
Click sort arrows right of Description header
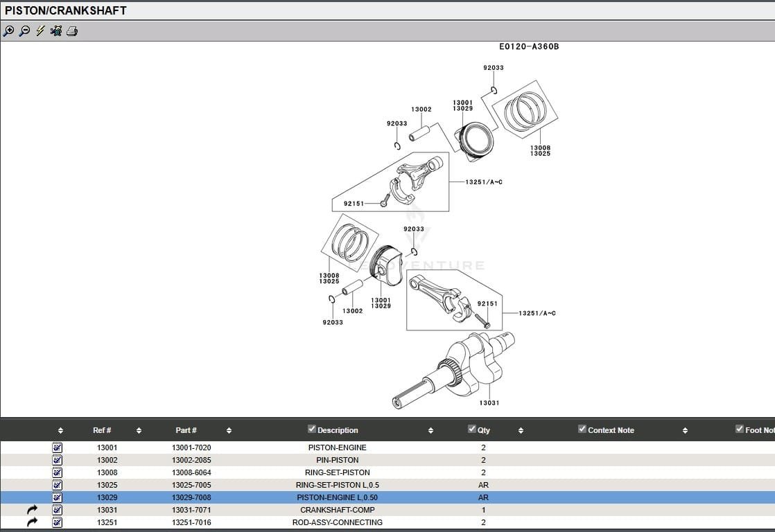430,431
